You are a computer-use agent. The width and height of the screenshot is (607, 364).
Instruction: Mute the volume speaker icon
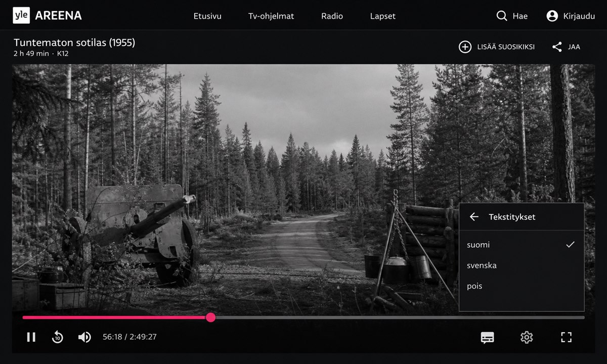(84, 337)
